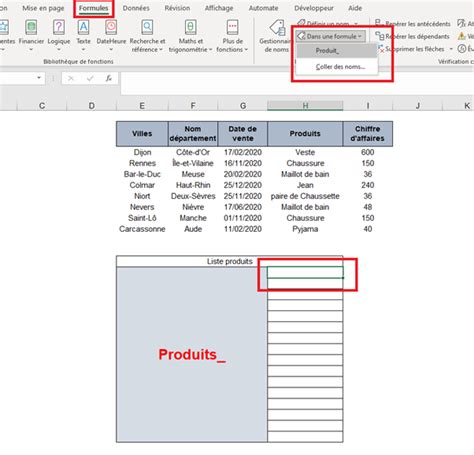This screenshot has width=474, height=455.
Task: Select the Pyjama cell
Action: (305, 229)
